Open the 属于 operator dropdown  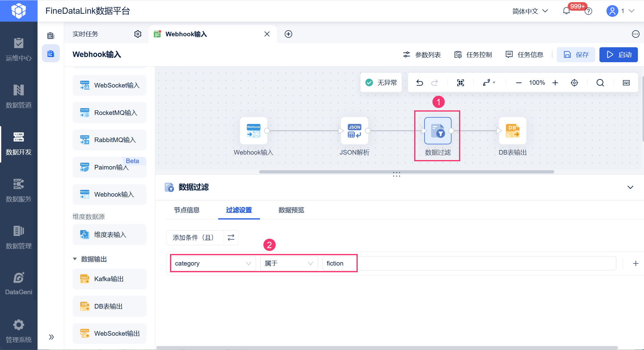[289, 263]
